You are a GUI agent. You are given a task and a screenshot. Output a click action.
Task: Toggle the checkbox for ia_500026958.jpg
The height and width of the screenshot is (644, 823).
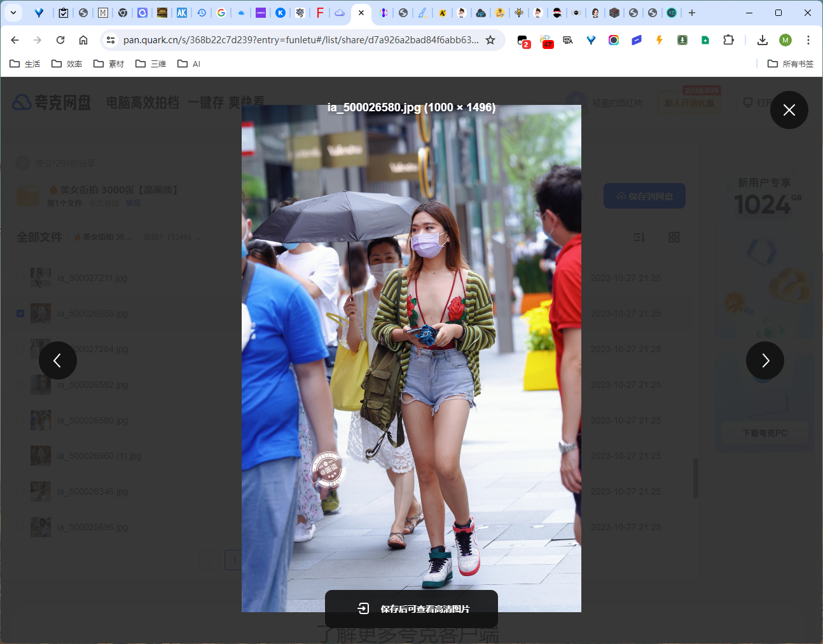pos(20,313)
